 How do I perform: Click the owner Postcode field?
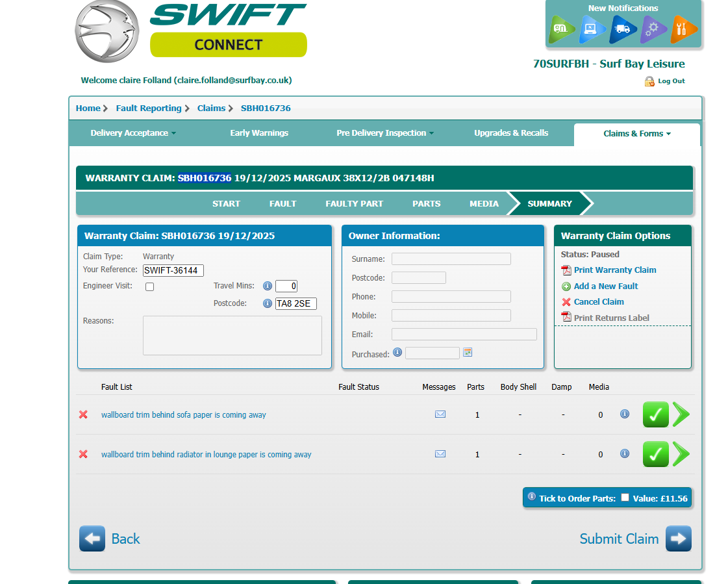point(419,278)
